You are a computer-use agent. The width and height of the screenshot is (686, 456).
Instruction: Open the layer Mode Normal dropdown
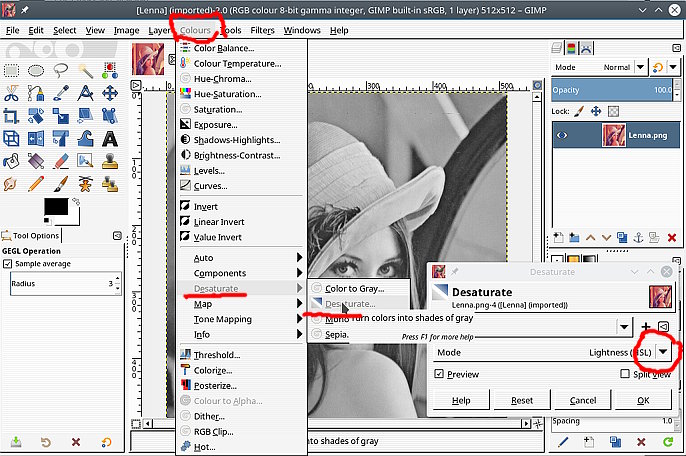click(640, 67)
